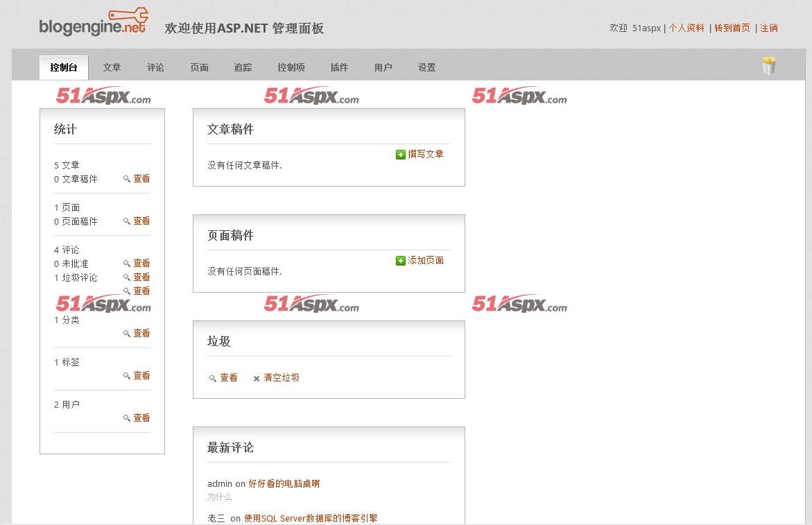Image resolution: width=812 pixels, height=525 pixels.
Task: Click the 个人资料 link in the header
Action: click(x=686, y=28)
